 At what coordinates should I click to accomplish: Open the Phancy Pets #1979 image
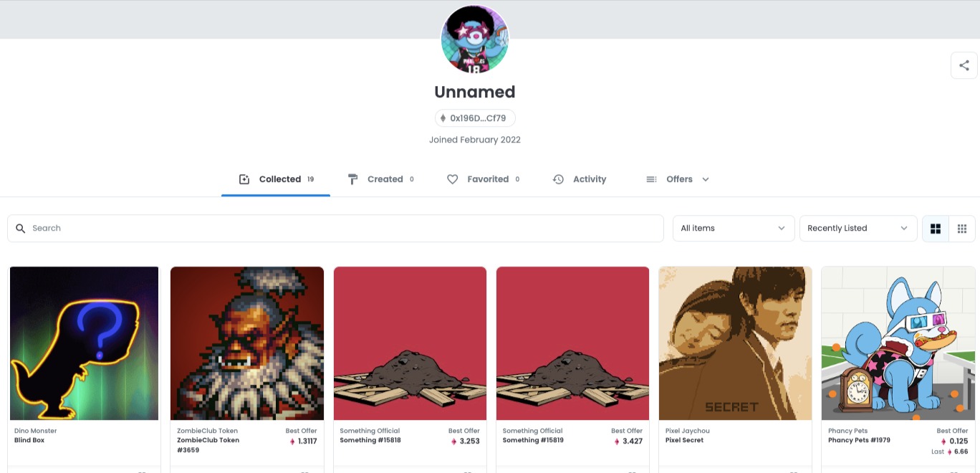click(898, 343)
